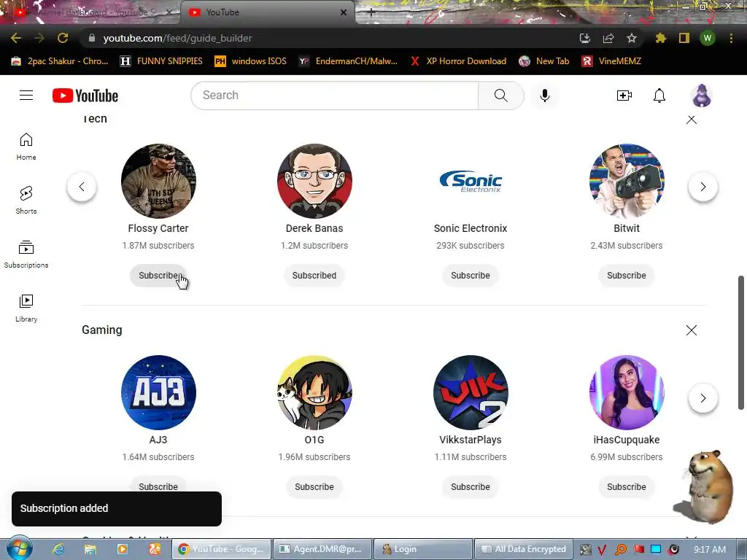Open windows ISOS bookmark
The width and height of the screenshot is (747, 560).
[251, 61]
